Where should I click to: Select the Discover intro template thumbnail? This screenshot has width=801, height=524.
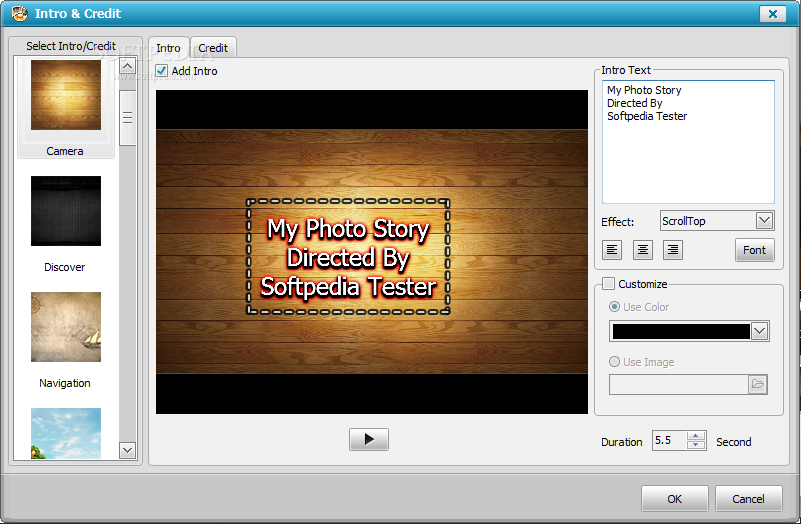(x=66, y=211)
